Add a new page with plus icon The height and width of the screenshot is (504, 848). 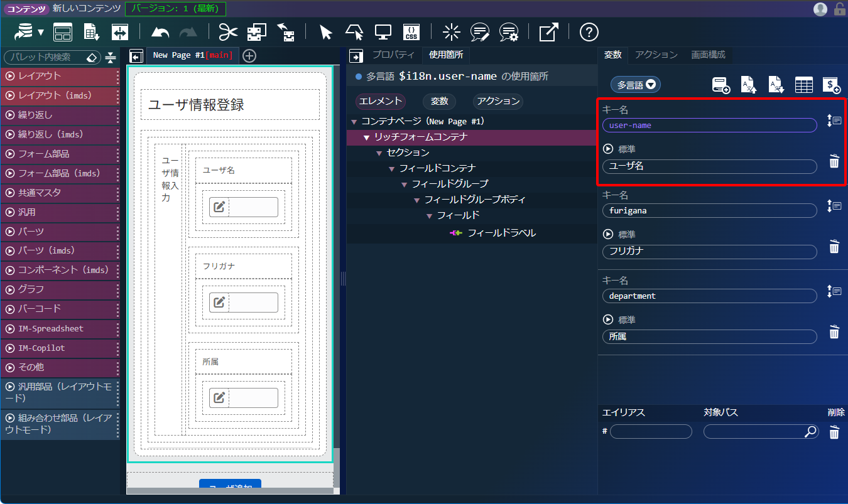click(x=249, y=56)
